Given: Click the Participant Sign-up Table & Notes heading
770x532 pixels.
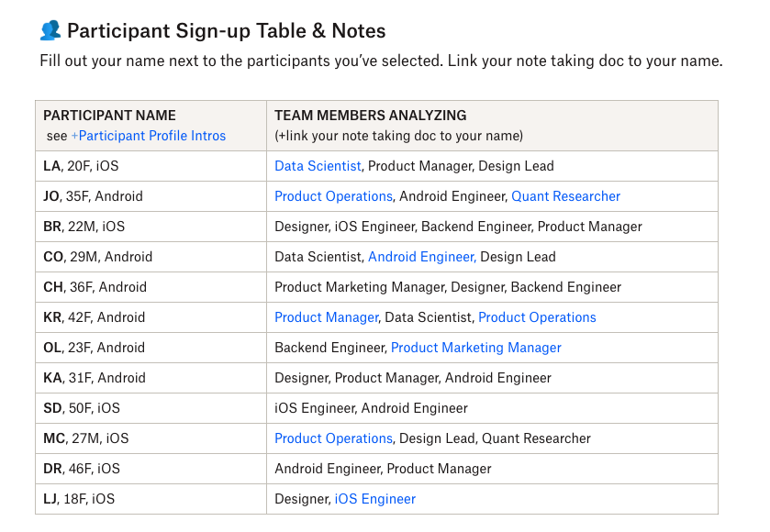Looking at the screenshot, I should pyautogui.click(x=226, y=30).
